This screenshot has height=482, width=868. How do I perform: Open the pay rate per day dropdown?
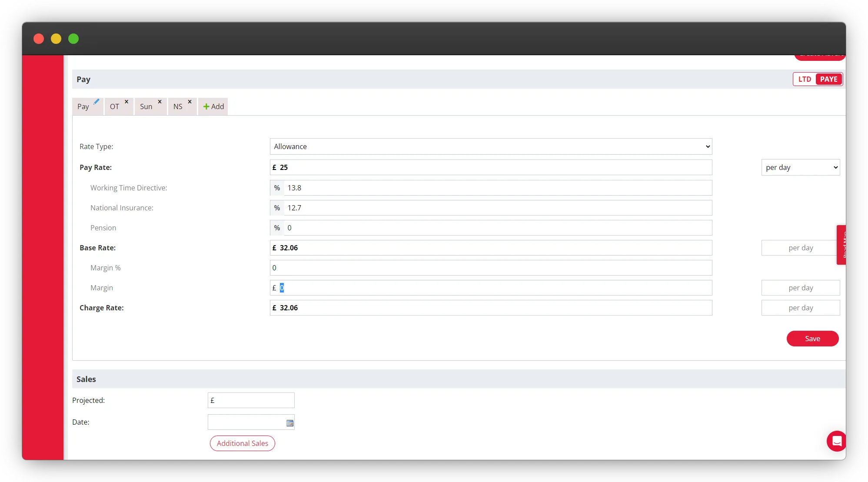pyautogui.click(x=800, y=167)
